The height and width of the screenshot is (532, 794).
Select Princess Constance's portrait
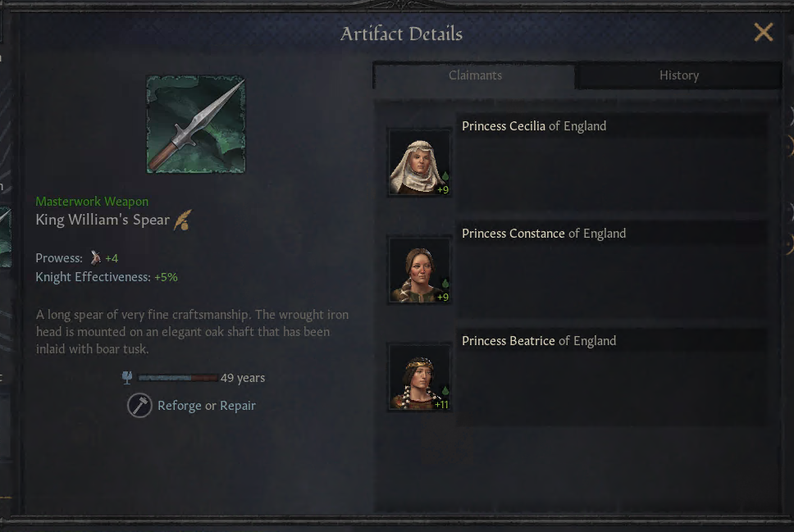tap(418, 271)
